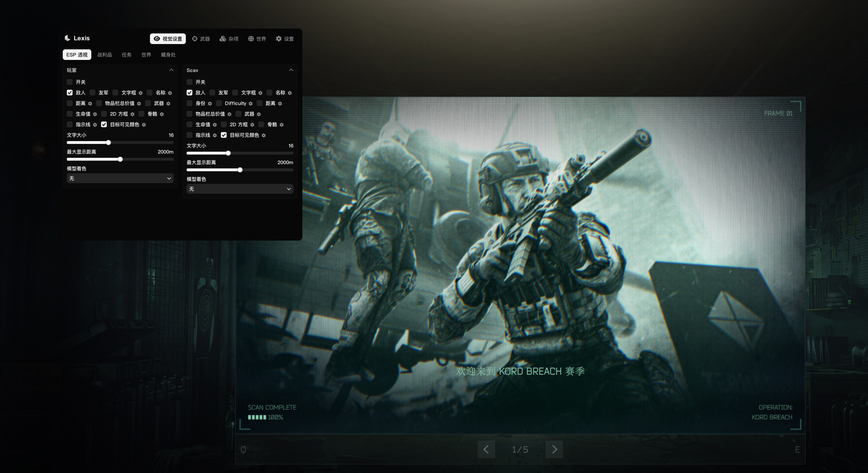Open gear next to Scav 身份
This screenshot has width=868, height=473.
click(210, 104)
